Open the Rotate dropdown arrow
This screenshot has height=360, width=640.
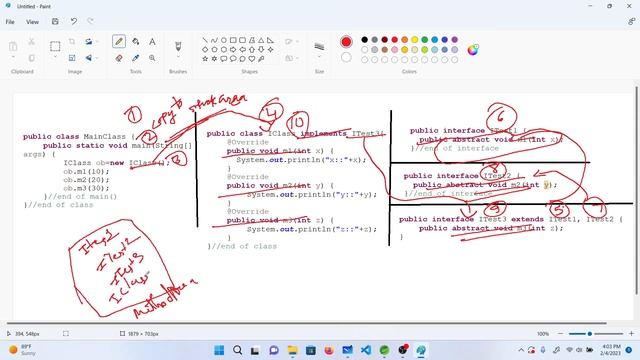pyautogui.click(x=97, y=42)
